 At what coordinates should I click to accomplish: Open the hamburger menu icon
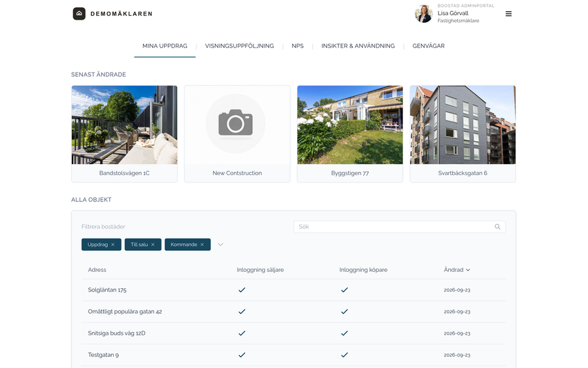[x=508, y=14]
